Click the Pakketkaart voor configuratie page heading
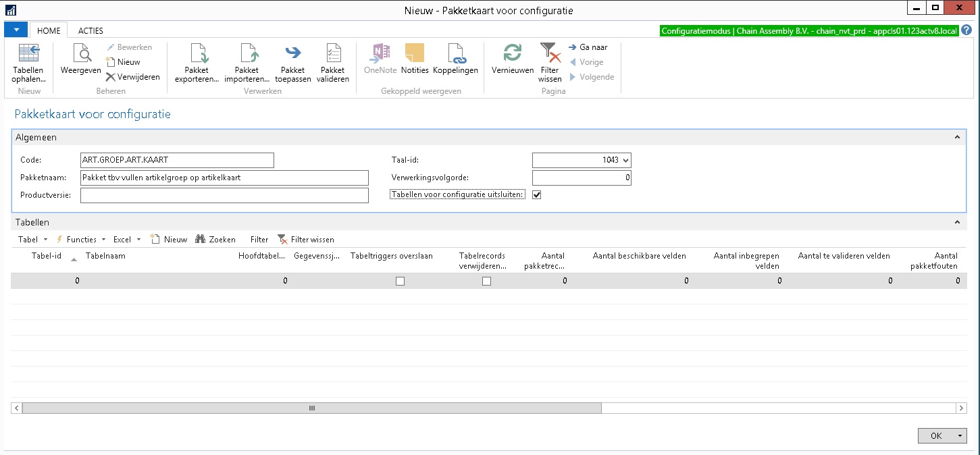Viewport: 980px width, 455px height. 93,114
